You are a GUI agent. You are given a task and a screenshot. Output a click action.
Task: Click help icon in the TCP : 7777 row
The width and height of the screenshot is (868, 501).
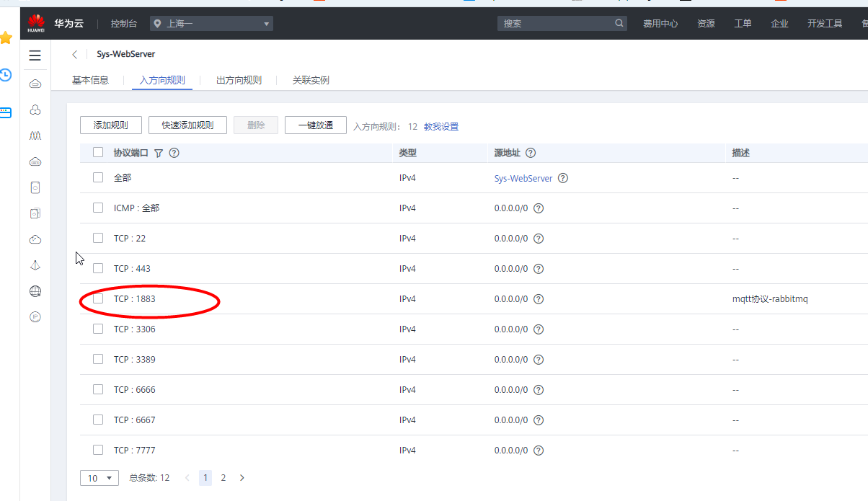coord(539,451)
